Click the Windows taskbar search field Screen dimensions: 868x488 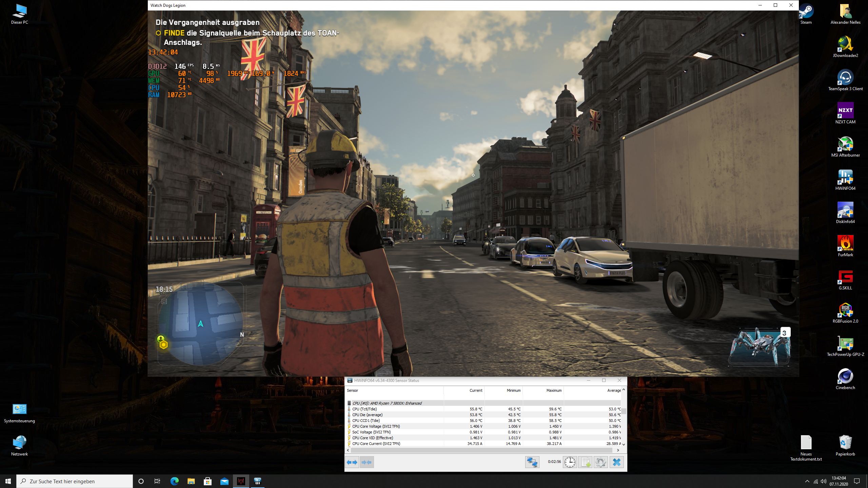tap(75, 481)
